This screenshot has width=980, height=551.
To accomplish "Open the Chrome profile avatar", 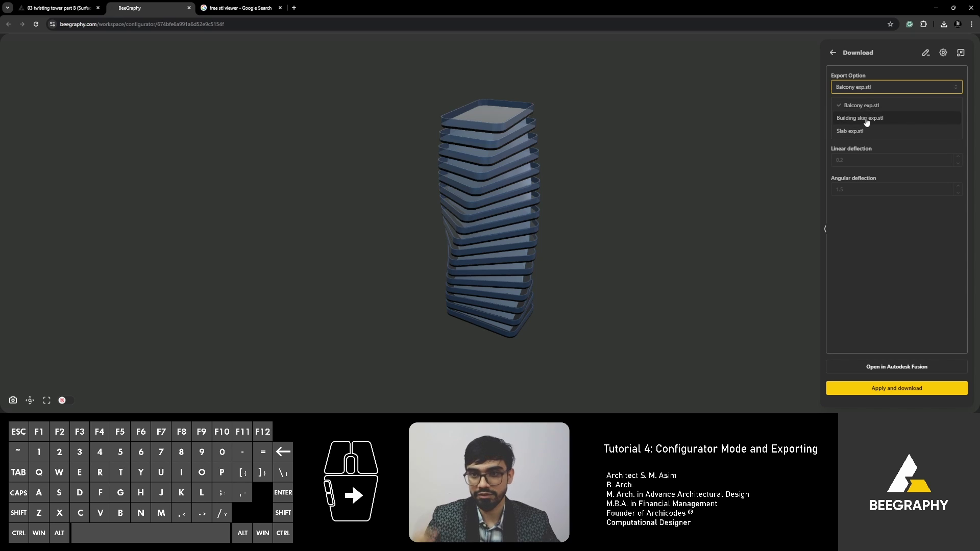I will [x=958, y=24].
